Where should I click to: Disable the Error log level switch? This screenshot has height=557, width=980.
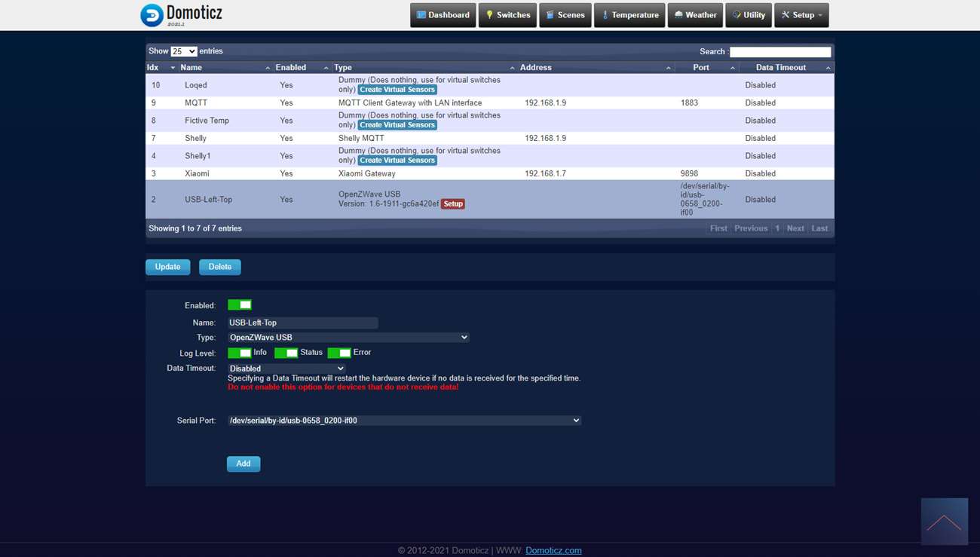click(338, 353)
